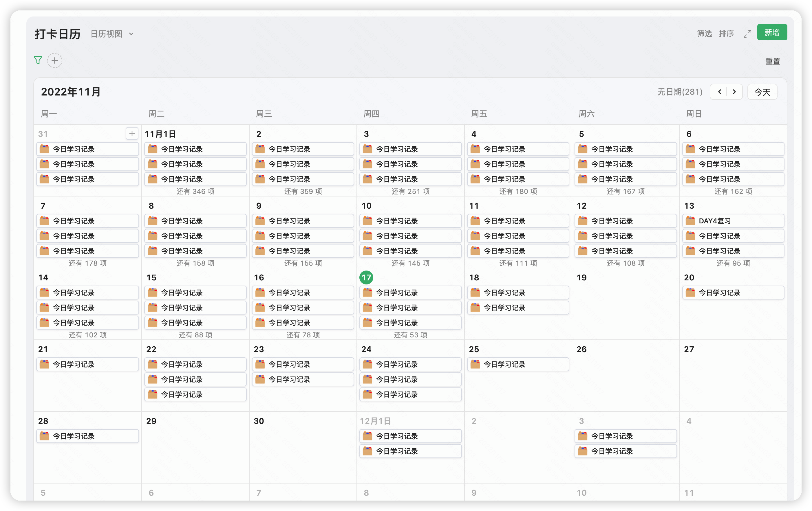Expand 还有 359 项 on November 2
812x511 pixels.
coord(303,191)
